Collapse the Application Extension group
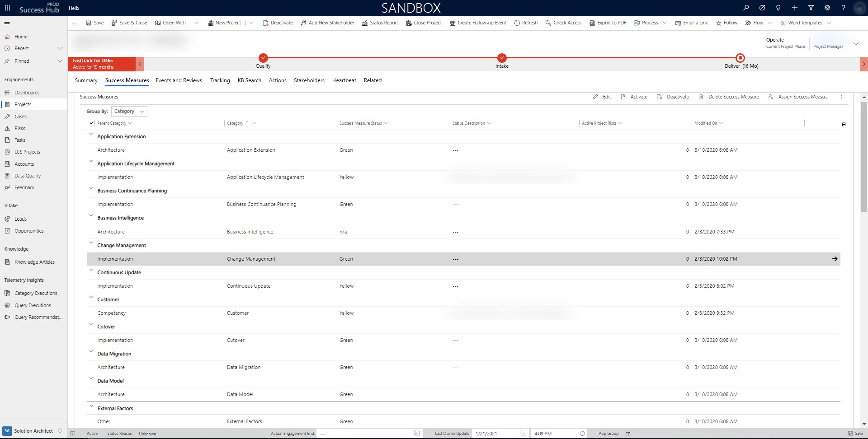This screenshot has width=868, height=439. [91, 135]
